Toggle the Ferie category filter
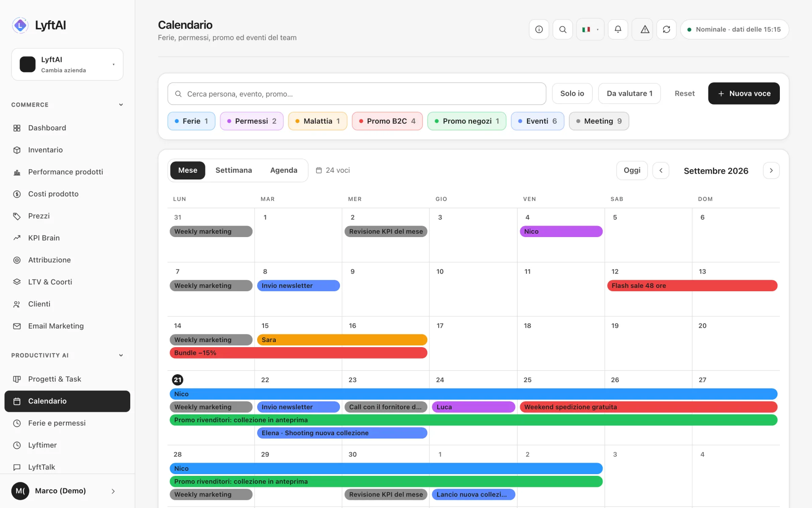 tap(191, 121)
